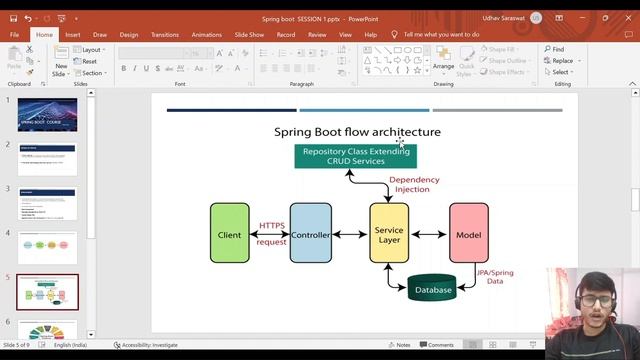Apply bold formatting with the B icon
The width and height of the screenshot is (640, 360).
coord(124,69)
